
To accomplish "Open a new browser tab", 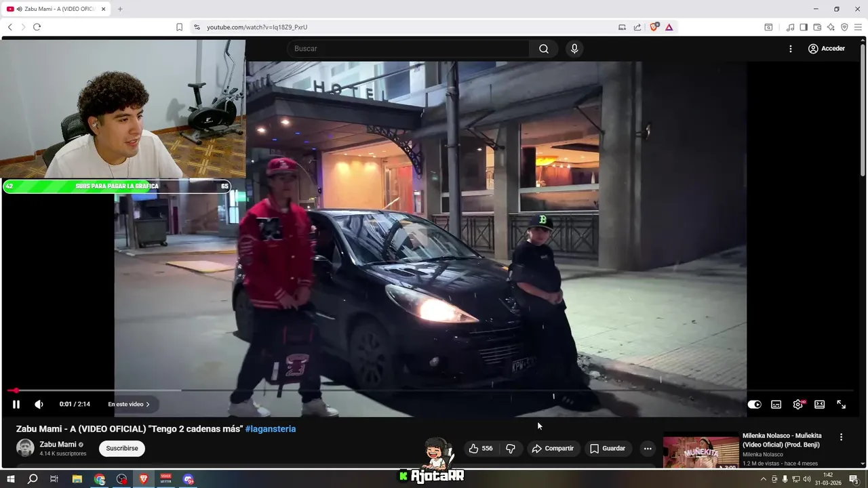I will coord(120,9).
